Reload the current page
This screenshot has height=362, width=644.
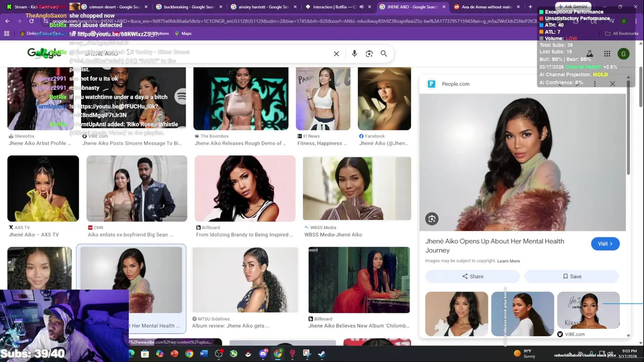coord(31,21)
